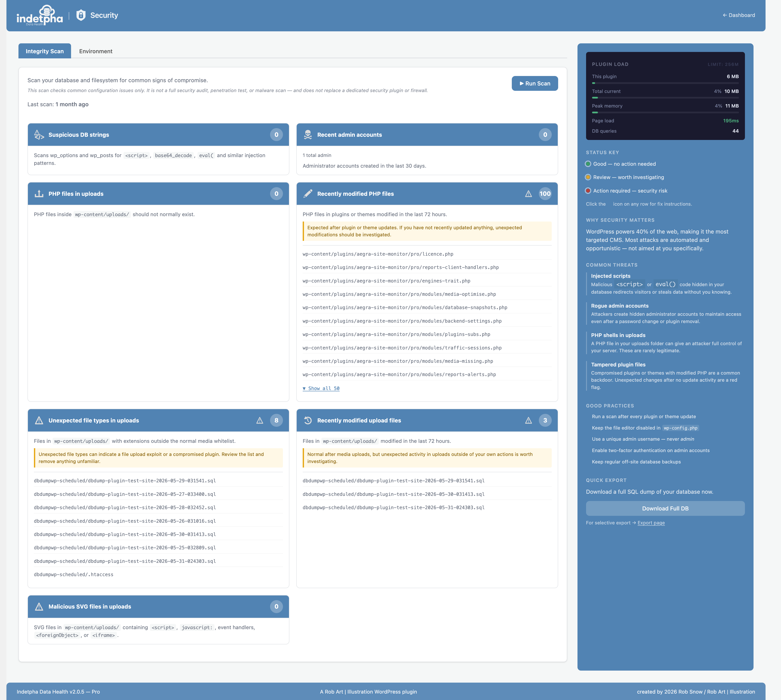Click the media-missing.php file path
The height and width of the screenshot is (700, 781).
[x=427, y=361]
